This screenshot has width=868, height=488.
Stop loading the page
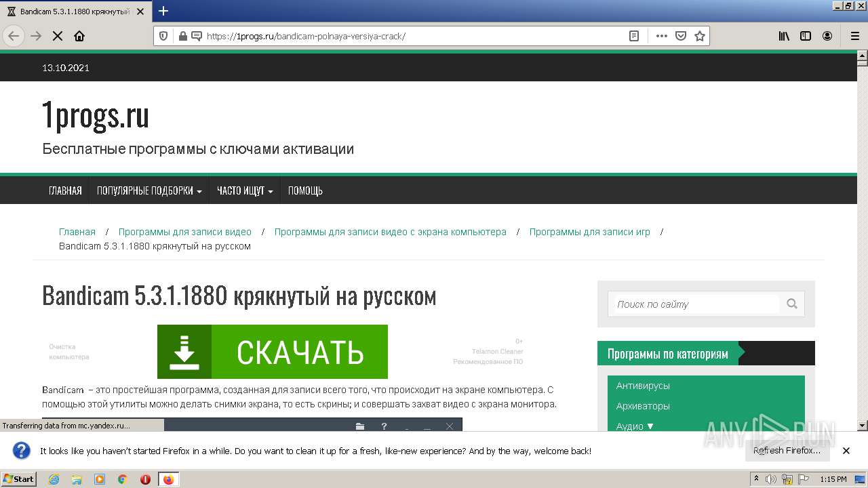click(x=58, y=36)
